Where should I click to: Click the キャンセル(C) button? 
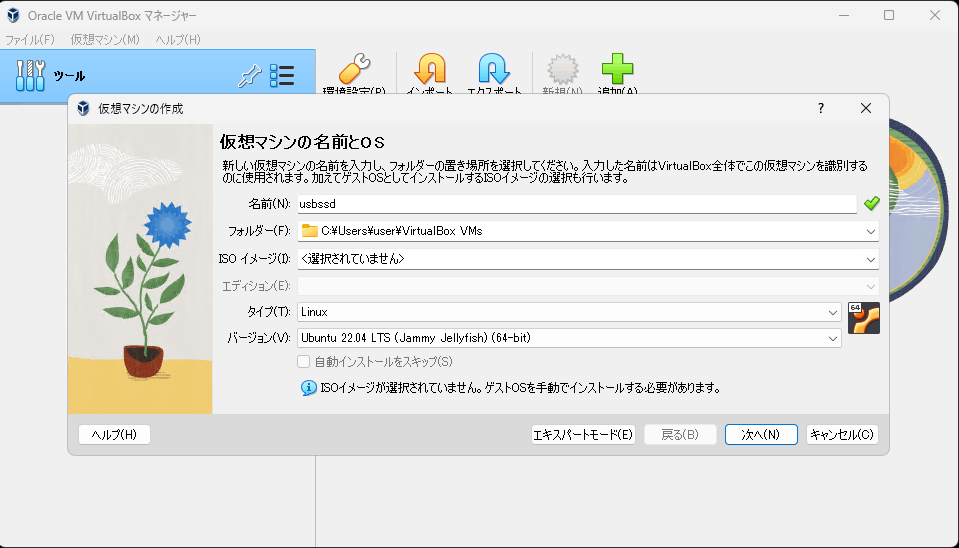point(842,435)
